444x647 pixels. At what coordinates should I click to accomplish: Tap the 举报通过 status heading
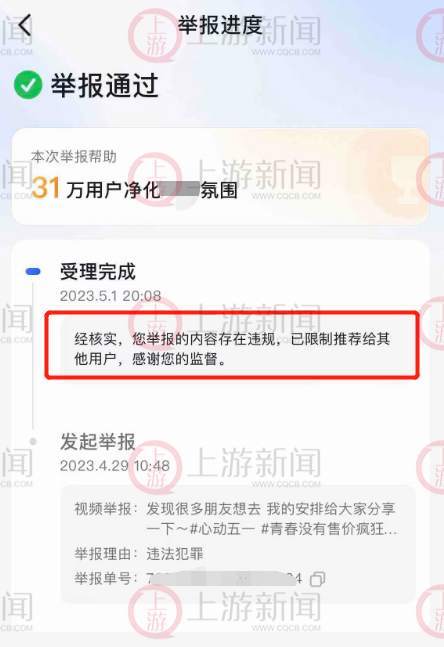click(104, 85)
